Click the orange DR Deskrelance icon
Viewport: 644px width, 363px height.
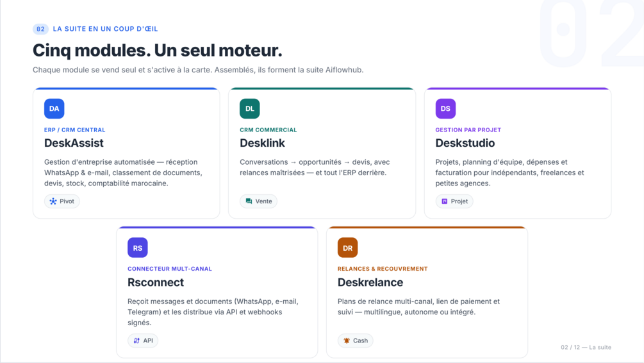(347, 248)
